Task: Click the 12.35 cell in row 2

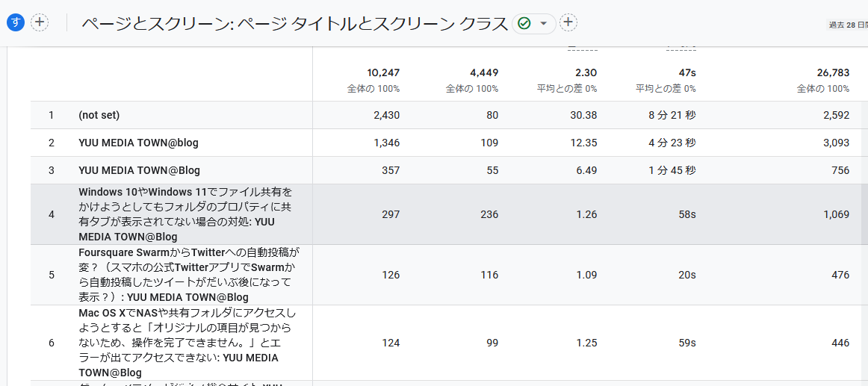Action: point(585,143)
